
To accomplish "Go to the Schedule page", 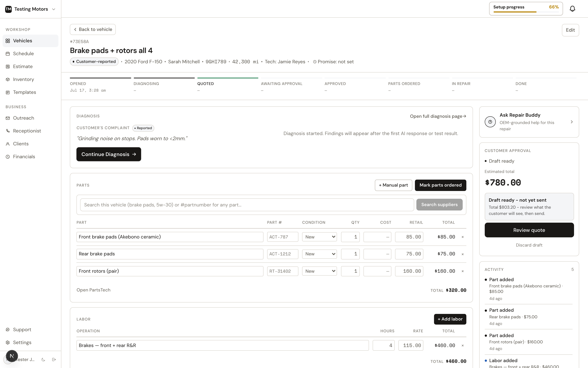I will pos(31,54).
